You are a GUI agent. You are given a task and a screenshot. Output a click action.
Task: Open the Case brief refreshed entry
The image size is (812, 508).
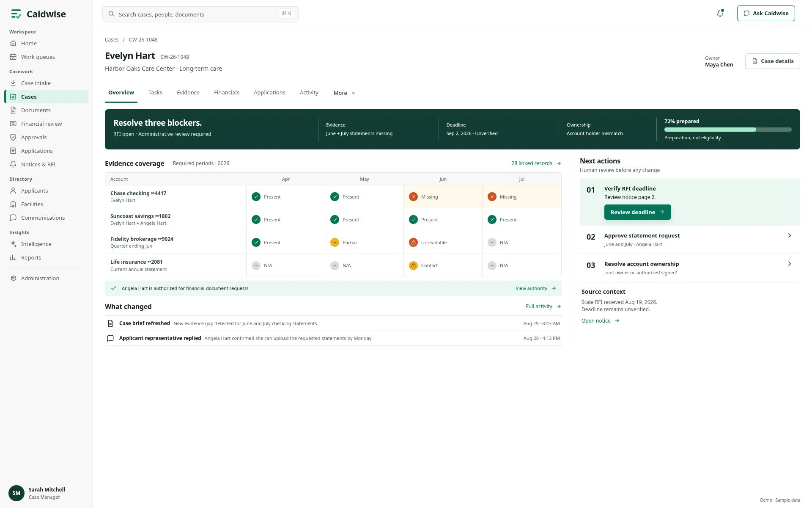(x=333, y=323)
